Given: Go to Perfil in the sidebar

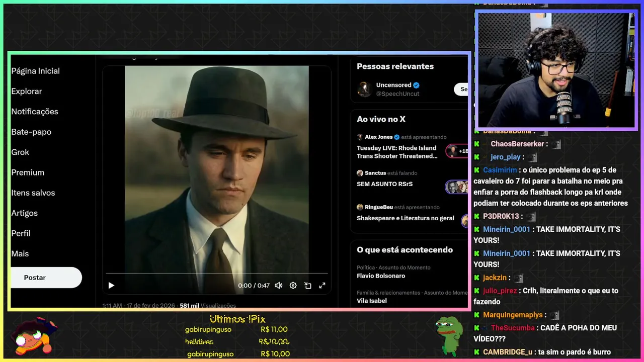Looking at the screenshot, I should [21, 233].
